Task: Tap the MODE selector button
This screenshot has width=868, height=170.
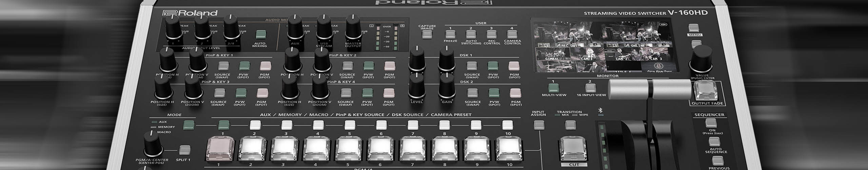Action: tap(189, 125)
